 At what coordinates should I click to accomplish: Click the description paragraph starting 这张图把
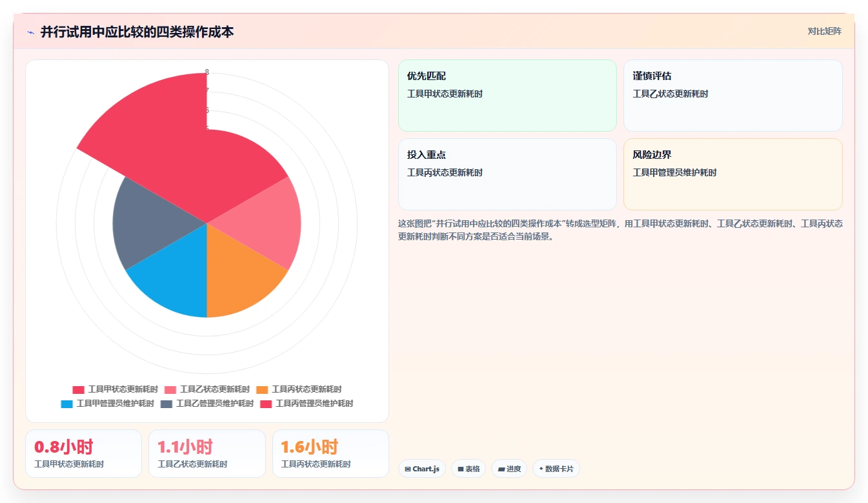coord(620,230)
